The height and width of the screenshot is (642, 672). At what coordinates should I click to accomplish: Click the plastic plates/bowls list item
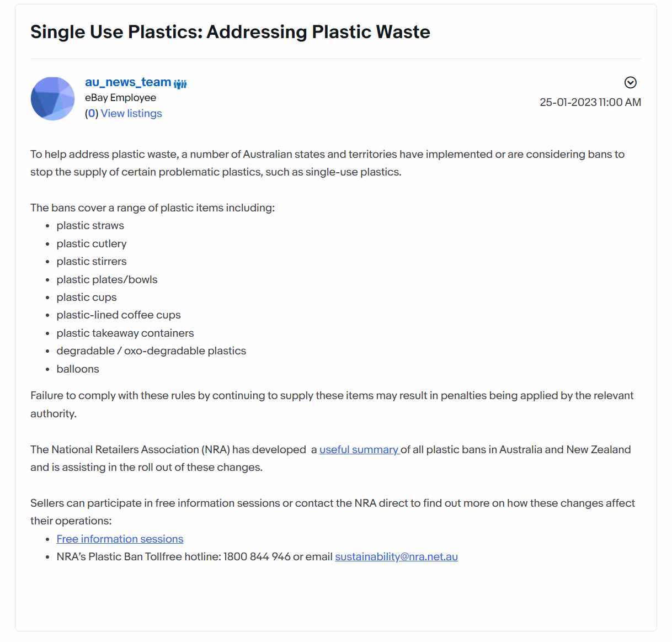[107, 279]
